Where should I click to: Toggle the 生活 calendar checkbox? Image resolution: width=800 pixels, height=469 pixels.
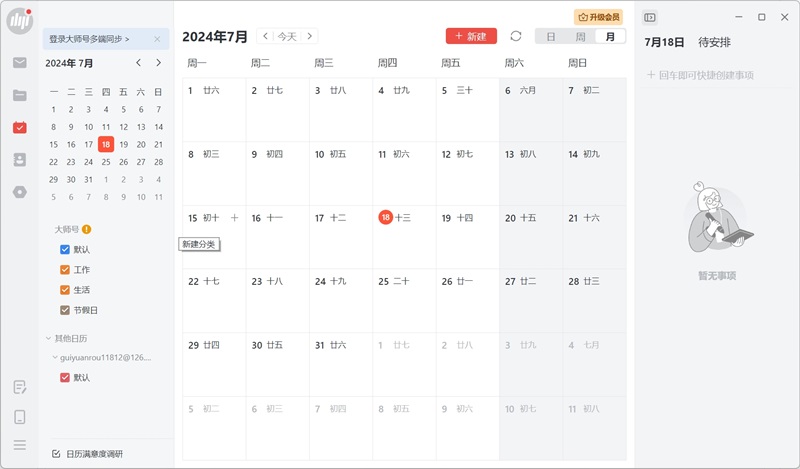click(x=65, y=290)
